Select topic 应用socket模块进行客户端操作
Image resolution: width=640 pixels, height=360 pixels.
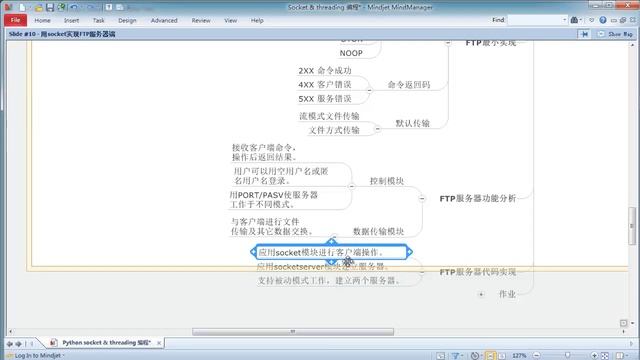[331, 252]
